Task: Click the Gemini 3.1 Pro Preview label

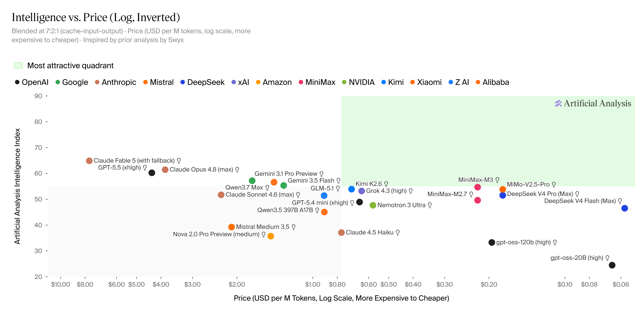Action: (x=286, y=174)
